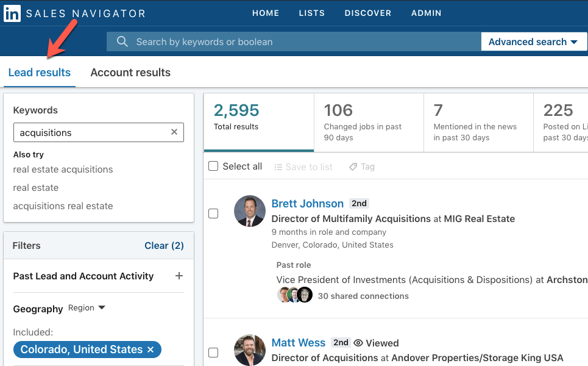This screenshot has height=366, width=588.
Task: Click the SALES NAVIGATOR title text
Action: click(86, 13)
